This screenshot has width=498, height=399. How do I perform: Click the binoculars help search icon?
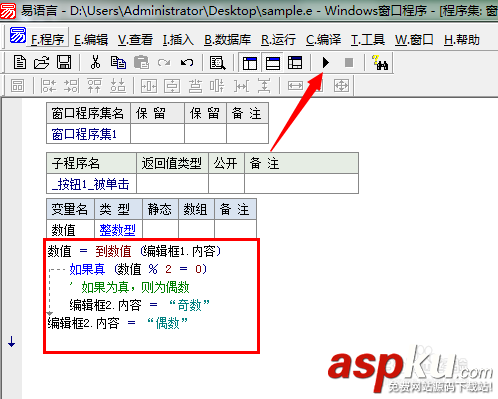point(380,63)
